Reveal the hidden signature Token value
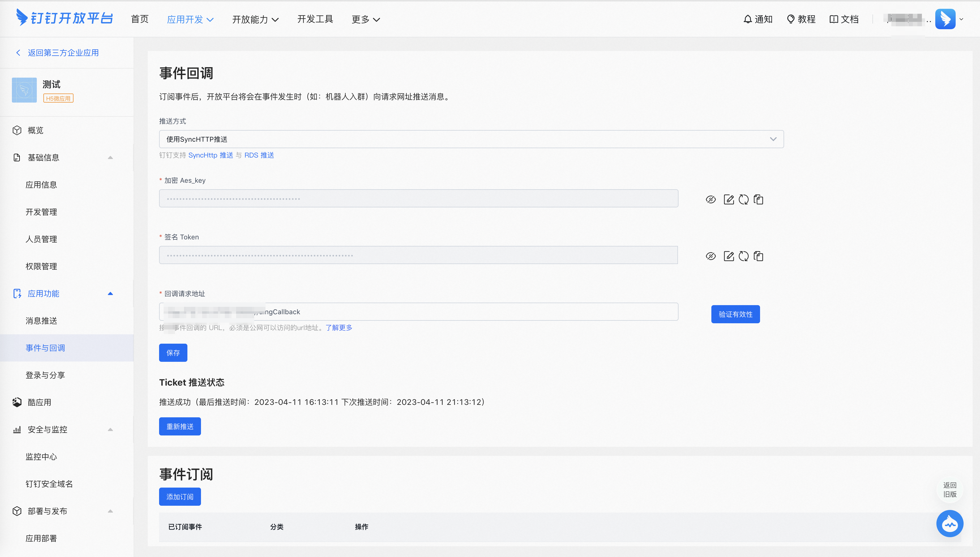 click(x=711, y=256)
